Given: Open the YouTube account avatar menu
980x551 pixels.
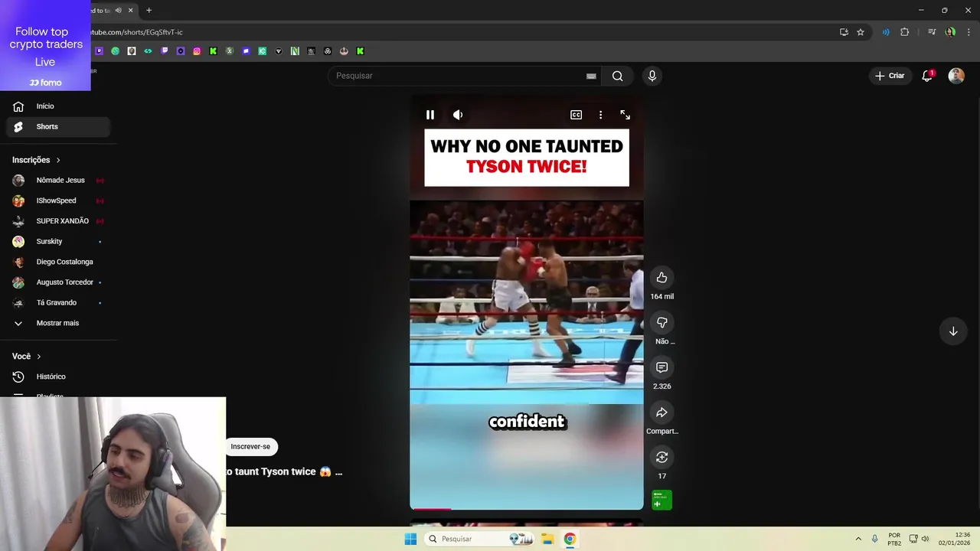Looking at the screenshot, I should click(956, 76).
